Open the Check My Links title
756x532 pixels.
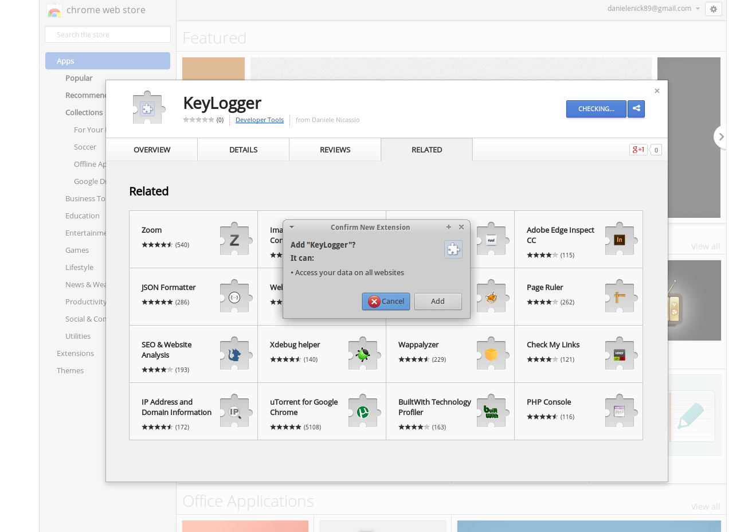coord(553,345)
